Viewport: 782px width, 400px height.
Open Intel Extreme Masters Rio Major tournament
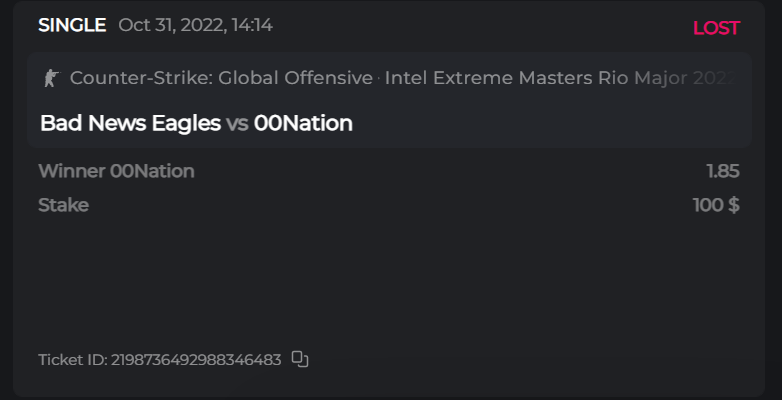click(x=560, y=77)
